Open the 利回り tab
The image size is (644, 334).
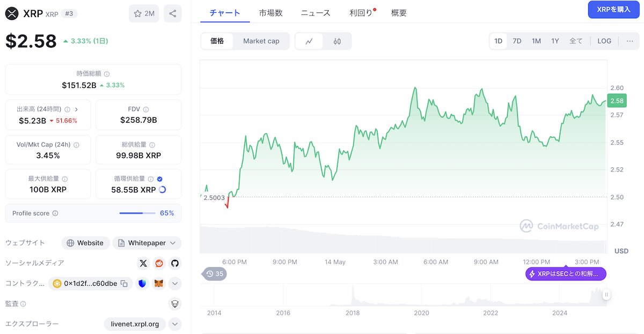point(361,13)
